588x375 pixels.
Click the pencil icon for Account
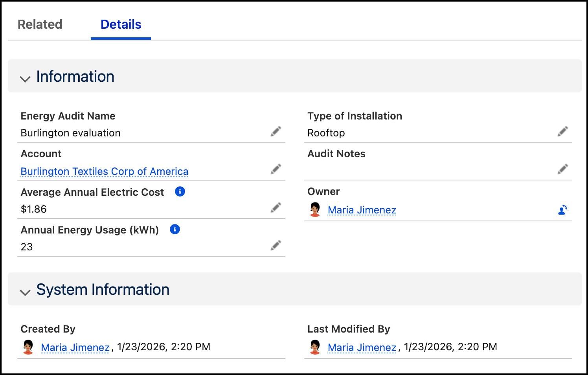(x=276, y=168)
